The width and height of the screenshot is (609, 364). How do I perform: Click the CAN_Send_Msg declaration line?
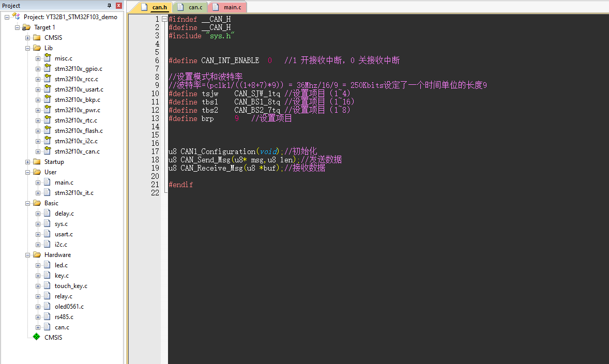tap(255, 160)
